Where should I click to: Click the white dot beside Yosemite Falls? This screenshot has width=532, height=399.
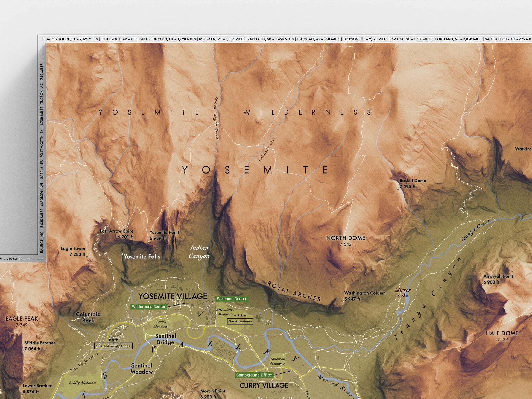122,254
